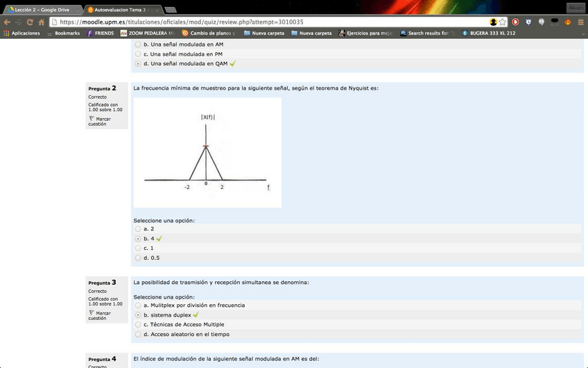Go back with the browser back arrow

7,22
